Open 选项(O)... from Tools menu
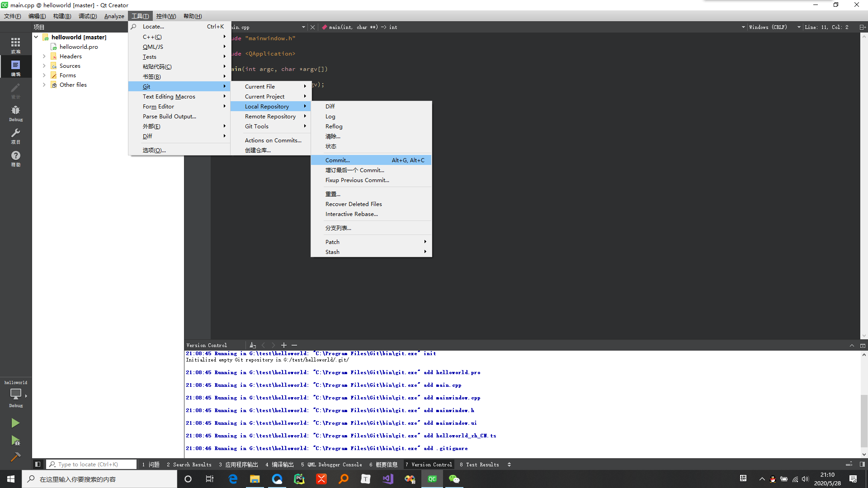This screenshot has width=868, height=488. 179,150
